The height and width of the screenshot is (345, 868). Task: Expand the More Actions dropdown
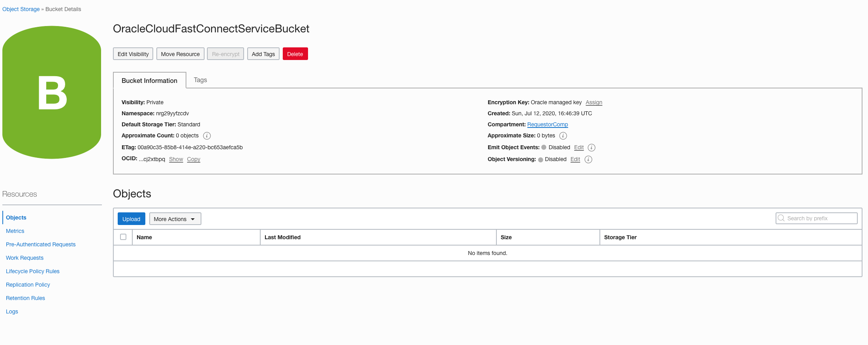point(175,219)
